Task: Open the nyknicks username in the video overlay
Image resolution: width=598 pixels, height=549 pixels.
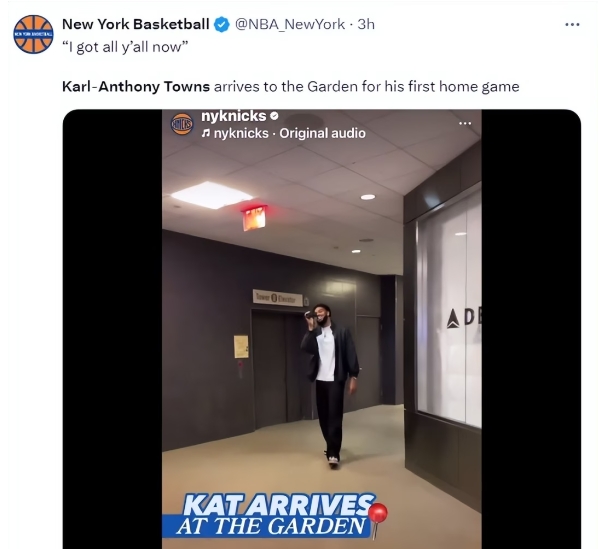Action: pos(233,116)
